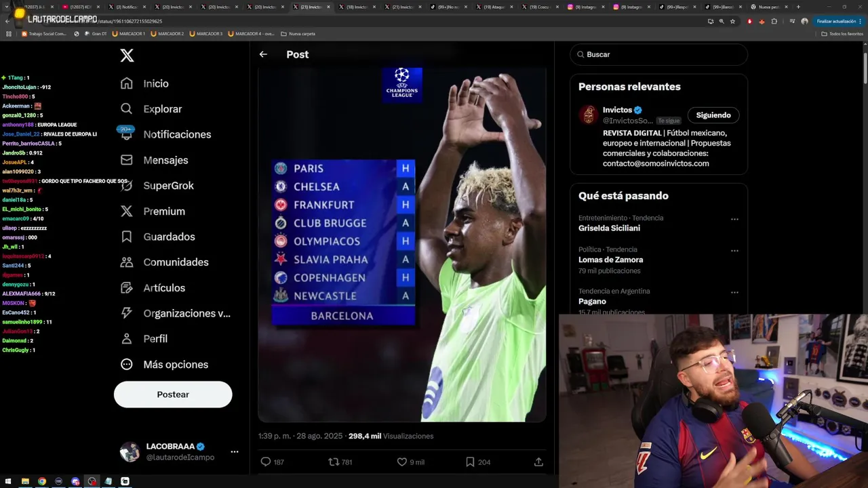
Task: Click the 298,4 mil Visualizaciones count
Action: [391, 436]
